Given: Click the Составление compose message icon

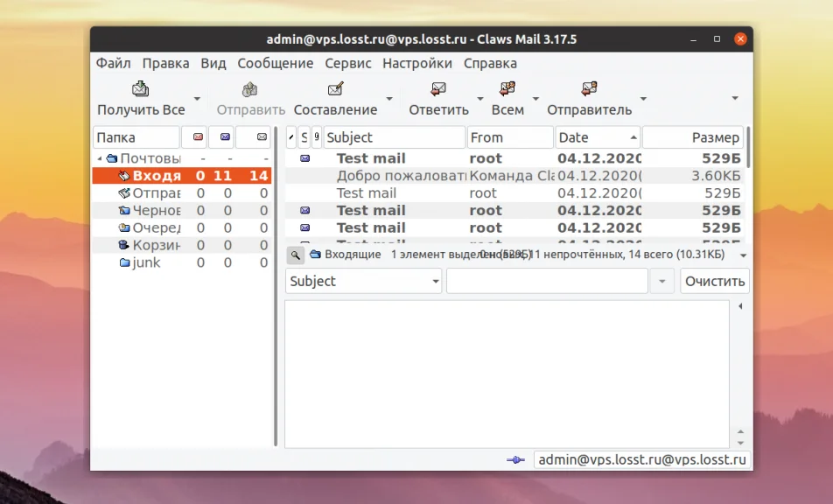Looking at the screenshot, I should point(335,88).
